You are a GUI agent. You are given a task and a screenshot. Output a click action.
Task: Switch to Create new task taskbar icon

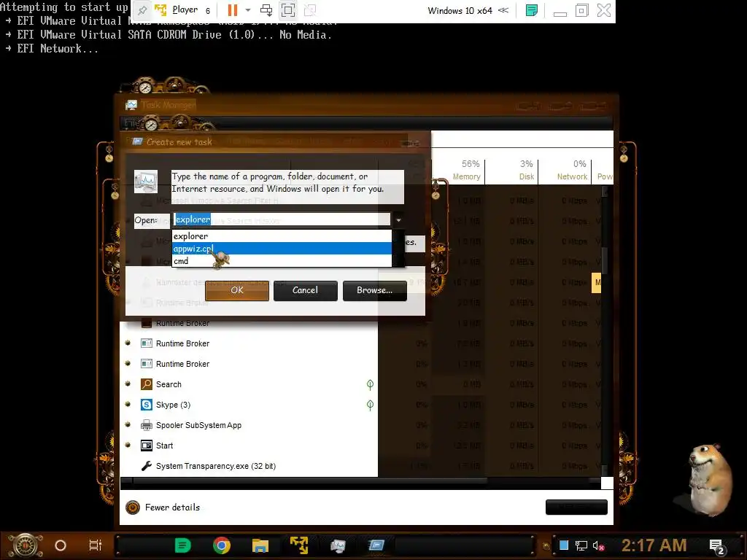click(x=376, y=545)
